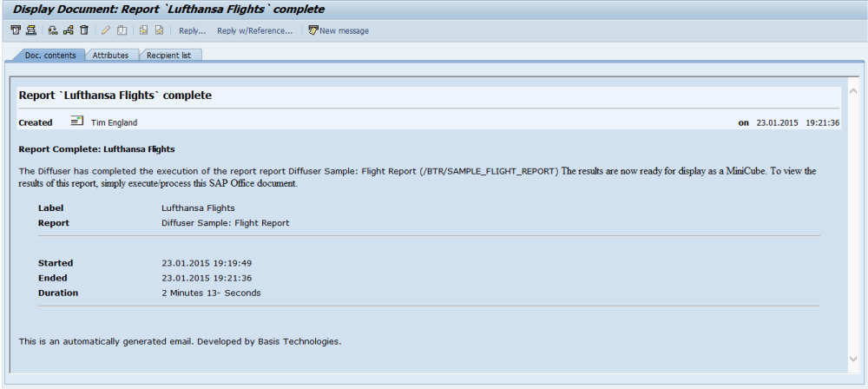Click the creator name Tim England

tap(114, 123)
